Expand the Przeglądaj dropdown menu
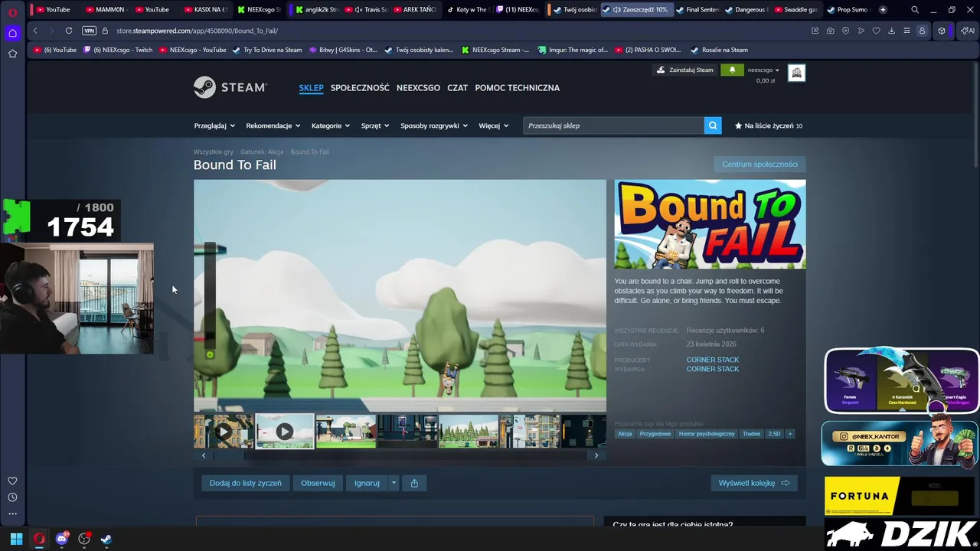The width and height of the screenshot is (980, 551). [x=214, y=126]
